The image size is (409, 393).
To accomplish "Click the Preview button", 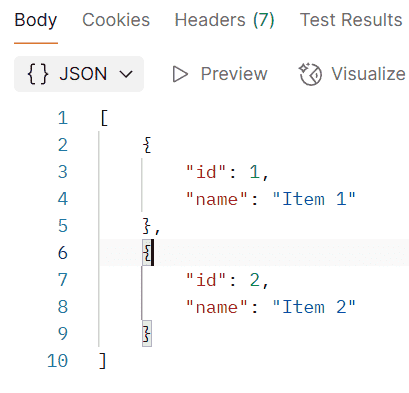I will pyautogui.click(x=220, y=74).
